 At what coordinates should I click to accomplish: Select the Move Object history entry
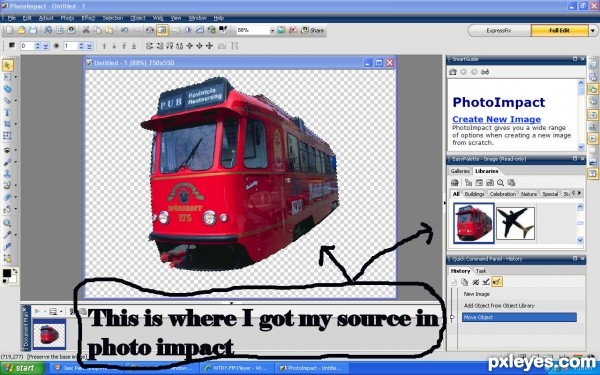click(519, 317)
